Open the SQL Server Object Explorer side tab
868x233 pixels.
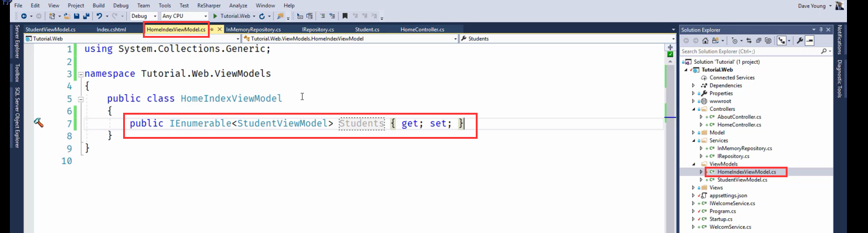17,117
